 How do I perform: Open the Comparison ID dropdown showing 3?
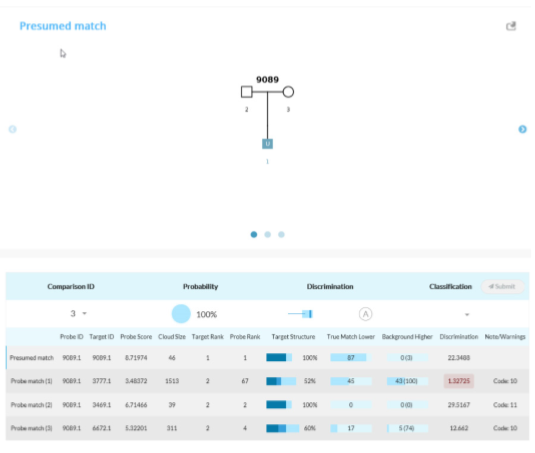(78, 313)
